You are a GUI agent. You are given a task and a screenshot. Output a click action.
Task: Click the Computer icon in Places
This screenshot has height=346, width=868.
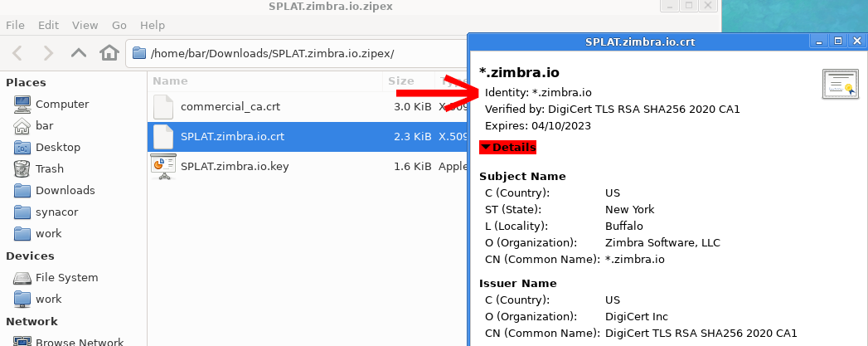click(x=22, y=104)
